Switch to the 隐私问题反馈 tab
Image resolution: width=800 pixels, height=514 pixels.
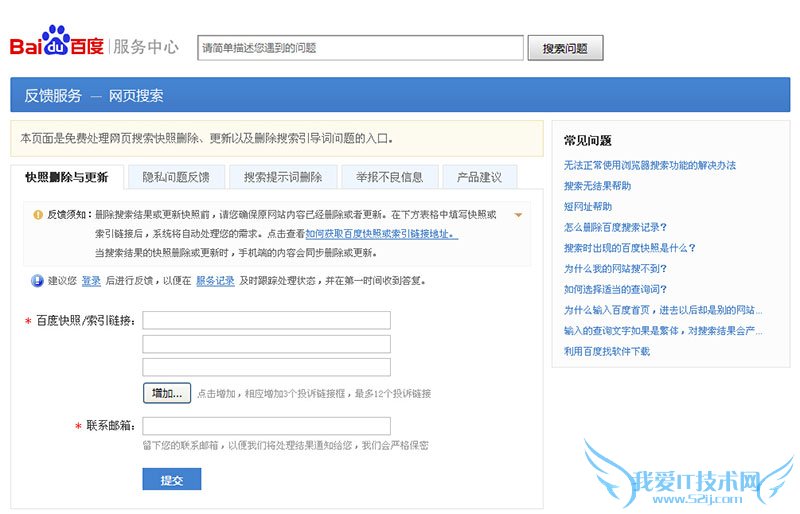[176, 177]
